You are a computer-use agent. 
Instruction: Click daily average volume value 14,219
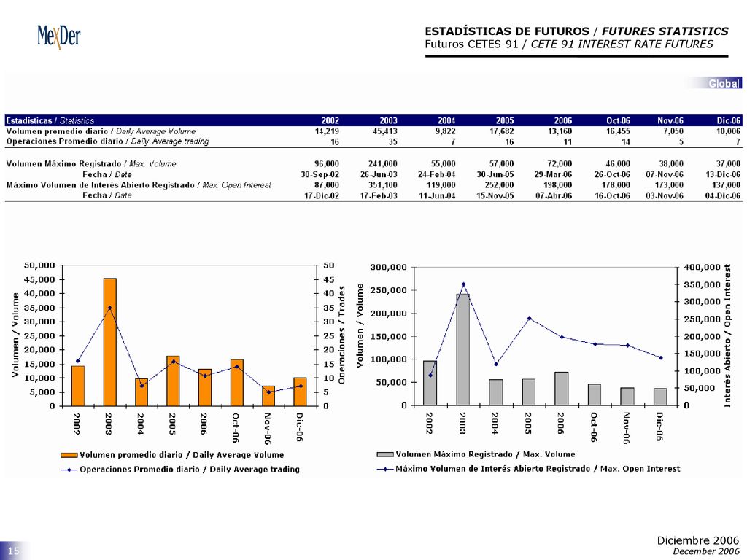coord(327,131)
